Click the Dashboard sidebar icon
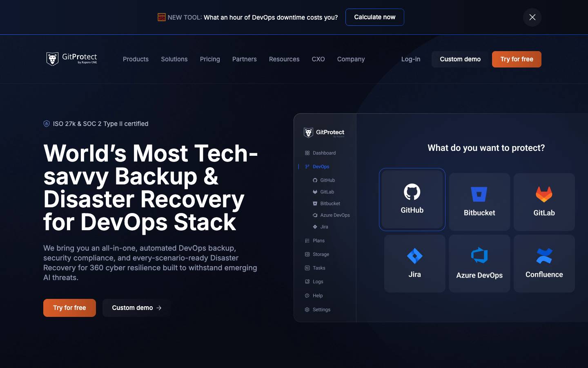The image size is (588, 368). pos(307,153)
